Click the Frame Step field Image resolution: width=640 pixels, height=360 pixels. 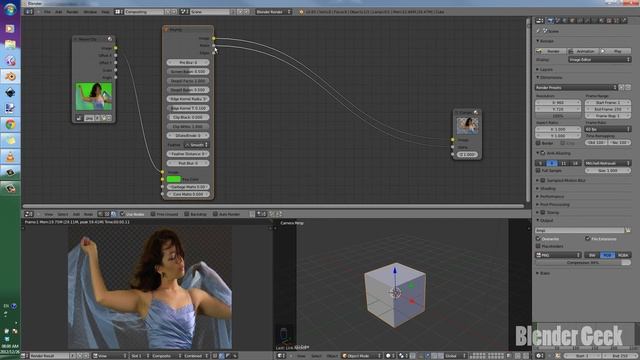tap(608, 116)
